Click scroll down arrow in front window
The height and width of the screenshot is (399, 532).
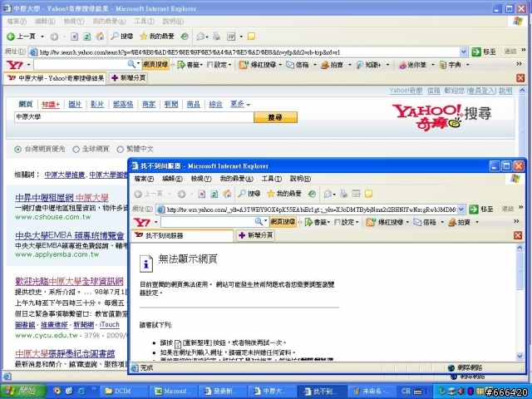point(520,357)
